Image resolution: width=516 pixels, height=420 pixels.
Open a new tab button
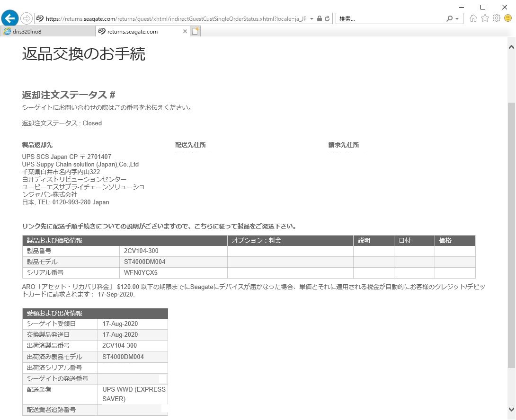point(195,31)
